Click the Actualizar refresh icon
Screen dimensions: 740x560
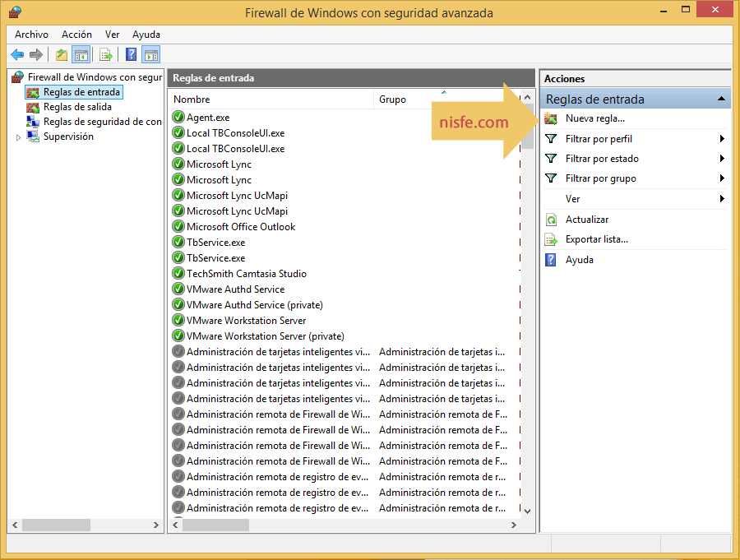tap(551, 220)
